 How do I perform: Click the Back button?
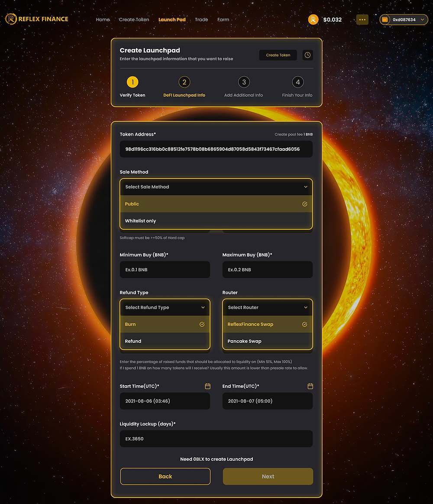pyautogui.click(x=165, y=476)
